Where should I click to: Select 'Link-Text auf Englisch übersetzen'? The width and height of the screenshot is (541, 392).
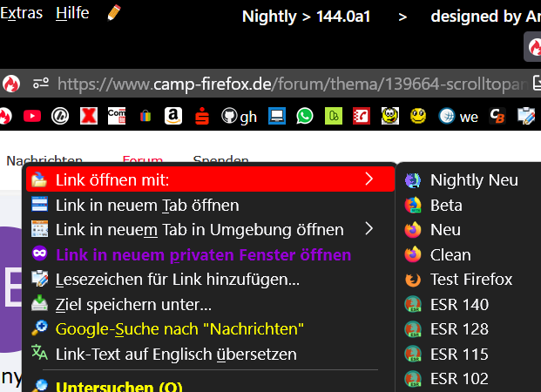(210, 354)
